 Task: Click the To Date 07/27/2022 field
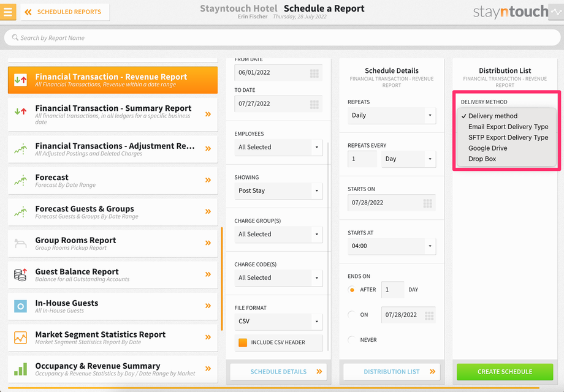pyautogui.click(x=278, y=104)
